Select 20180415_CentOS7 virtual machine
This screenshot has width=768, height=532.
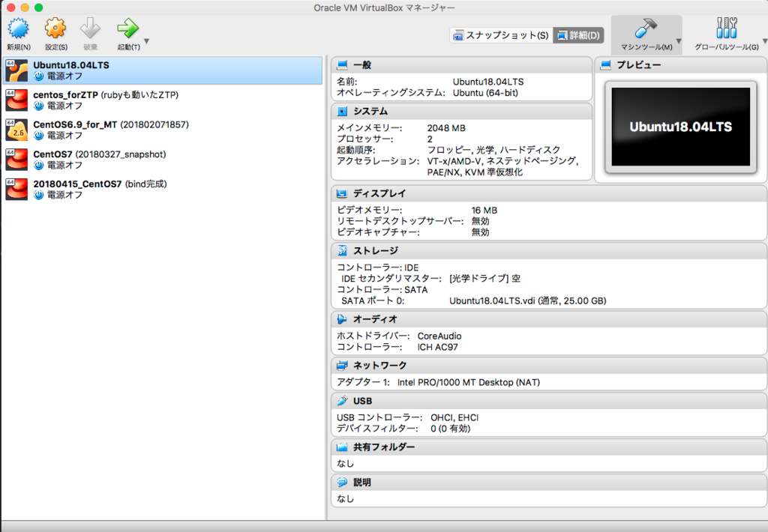click(163, 189)
